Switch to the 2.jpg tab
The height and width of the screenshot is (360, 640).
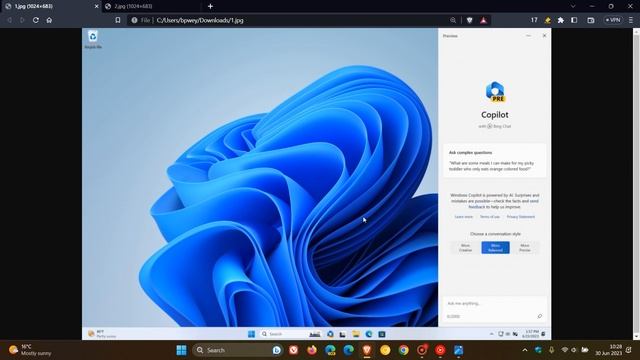[x=151, y=6]
